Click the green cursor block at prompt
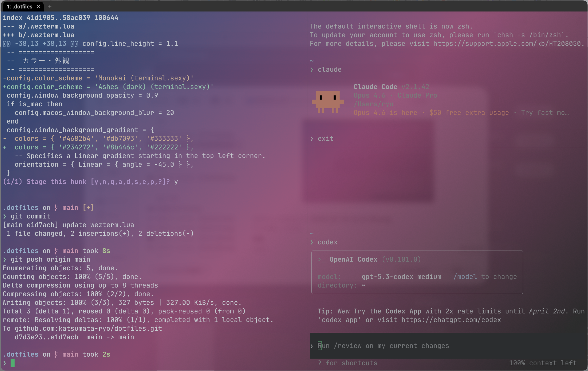Viewport: 588px width, 371px height. point(13,363)
